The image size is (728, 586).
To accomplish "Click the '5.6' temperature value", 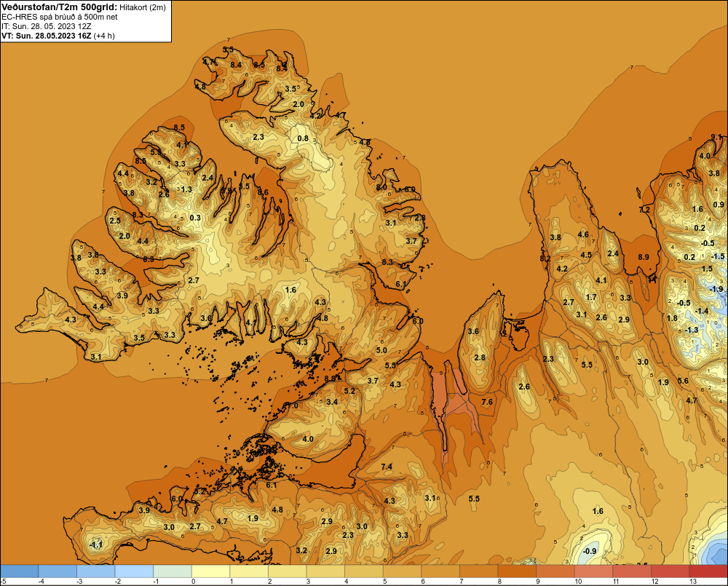I will [x=683, y=381].
